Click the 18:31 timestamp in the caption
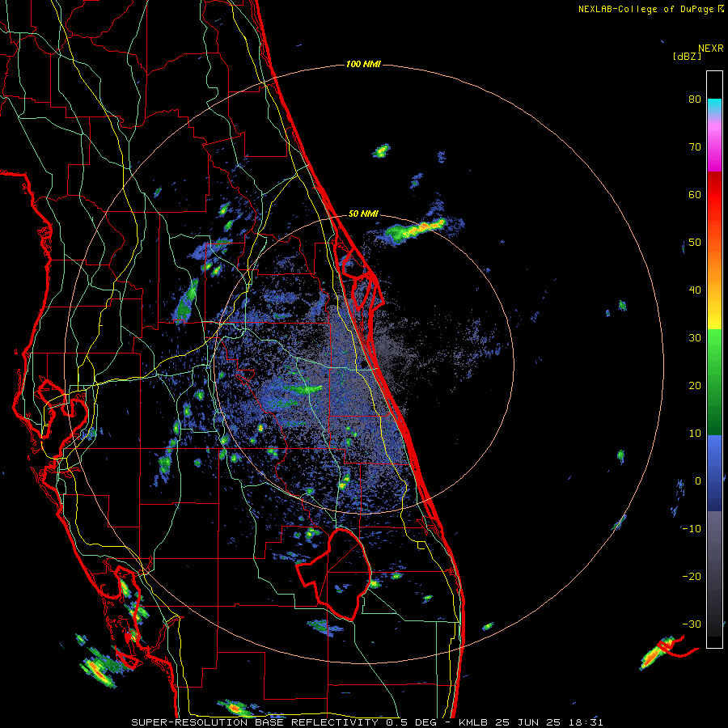728x728 pixels. [587, 722]
